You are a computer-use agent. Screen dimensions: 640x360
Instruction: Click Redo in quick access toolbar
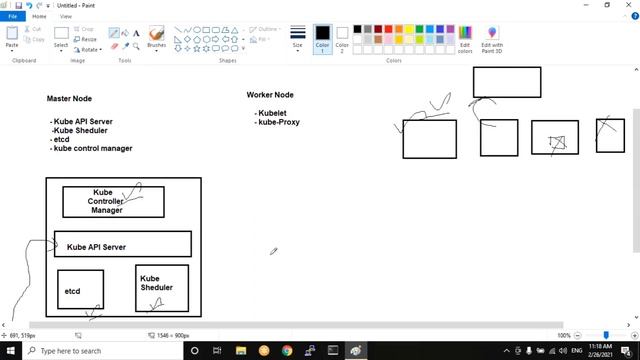pyautogui.click(x=39, y=5)
